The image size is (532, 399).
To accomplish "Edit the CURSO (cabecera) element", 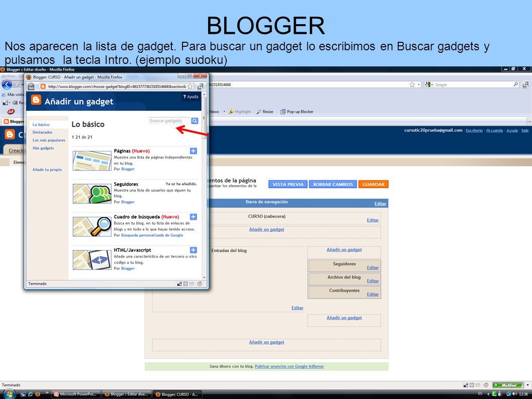I will [373, 220].
